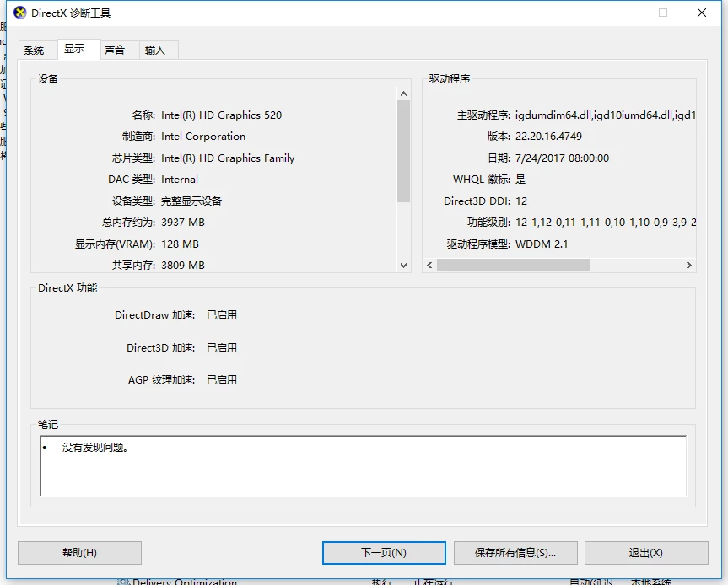728x585 pixels.
Task: Click total memory value 3937 MB
Action: [x=183, y=223]
